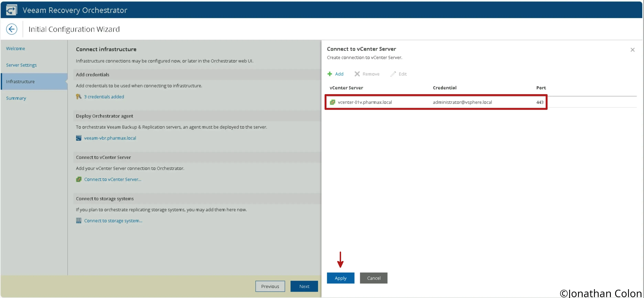644x298 pixels.
Task: Click the Connect to vCenter Server link
Action: pos(113,179)
